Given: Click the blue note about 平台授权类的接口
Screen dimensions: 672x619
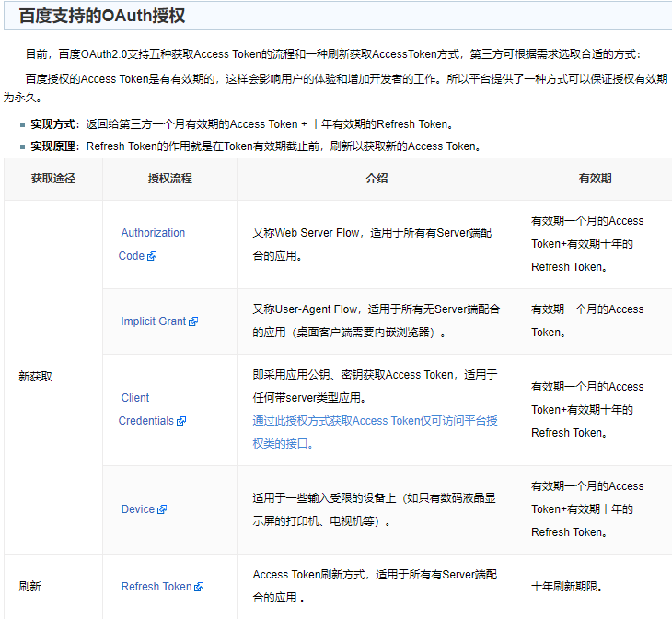Looking at the screenshot, I should pyautogui.click(x=375, y=432).
